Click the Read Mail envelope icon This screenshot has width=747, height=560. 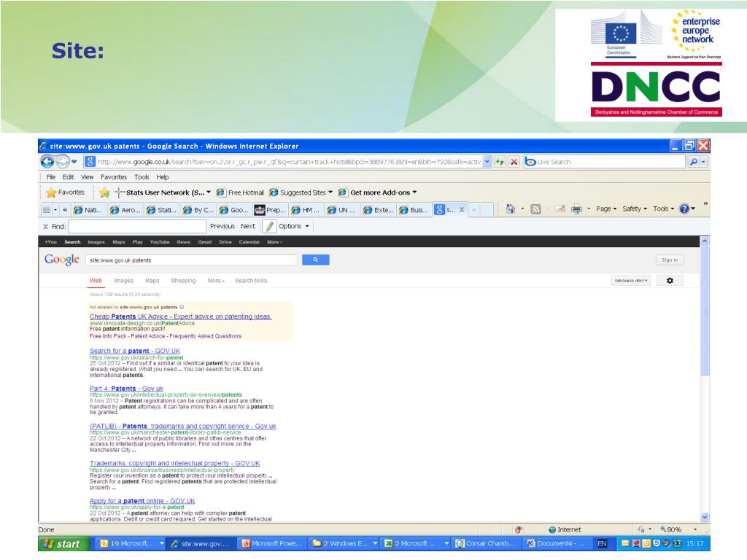(x=560, y=209)
